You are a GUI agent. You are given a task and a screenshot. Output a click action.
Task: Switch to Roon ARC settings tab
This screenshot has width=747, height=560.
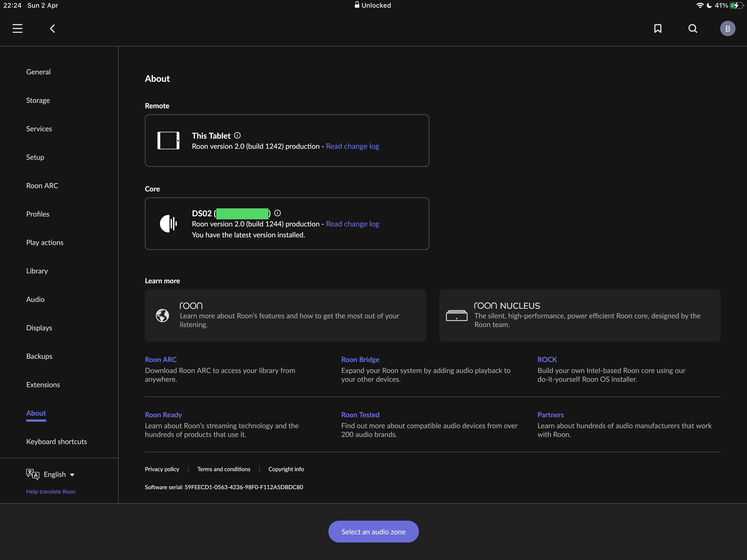[x=42, y=185]
